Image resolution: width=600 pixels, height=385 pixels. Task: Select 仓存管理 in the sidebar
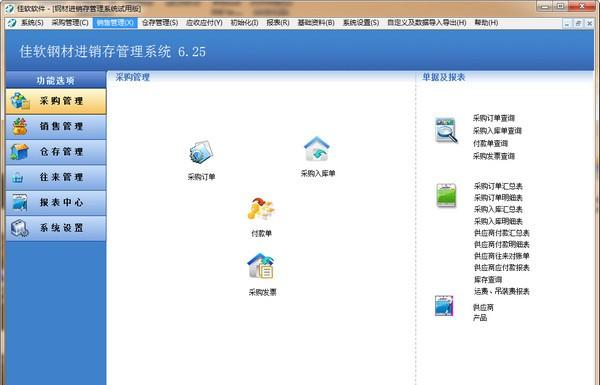click(x=56, y=152)
